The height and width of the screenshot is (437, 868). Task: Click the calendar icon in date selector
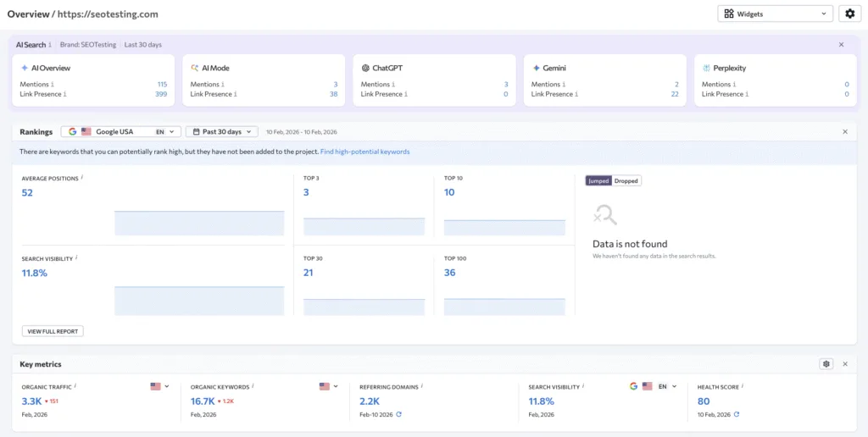click(x=196, y=131)
